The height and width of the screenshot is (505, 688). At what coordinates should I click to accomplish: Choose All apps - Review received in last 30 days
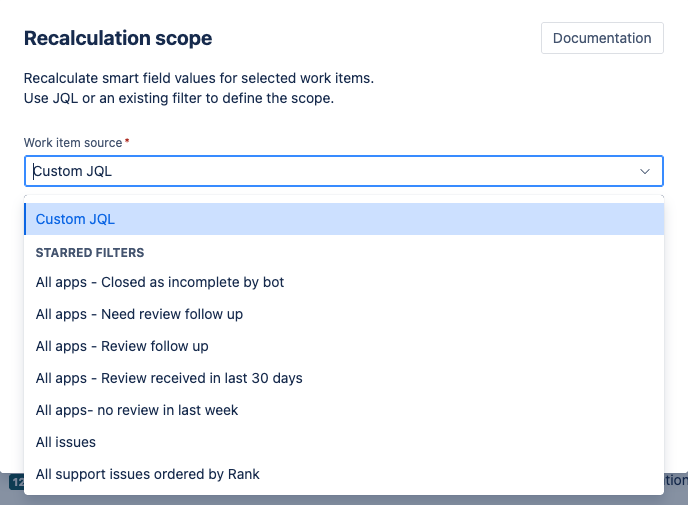coord(169,378)
